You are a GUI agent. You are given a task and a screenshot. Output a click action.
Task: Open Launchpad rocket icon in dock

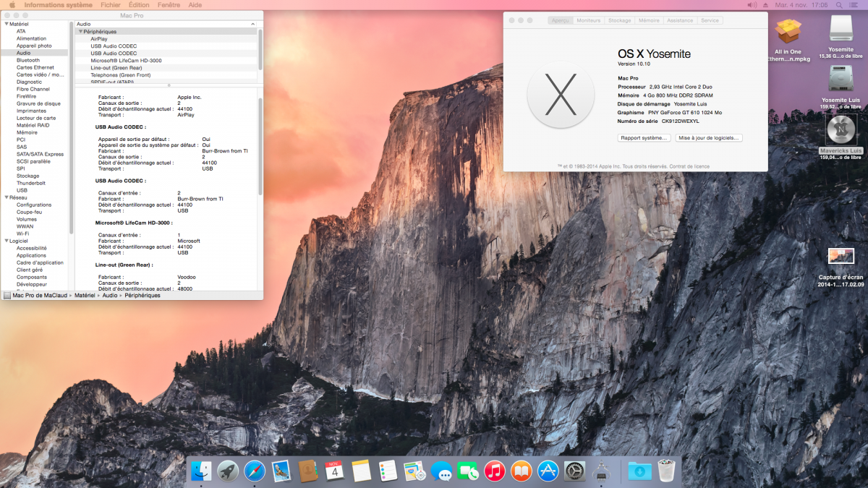[228, 471]
